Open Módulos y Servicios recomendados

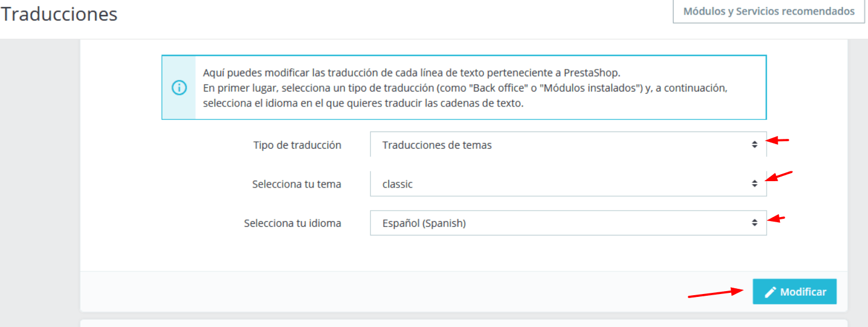pyautogui.click(x=769, y=11)
